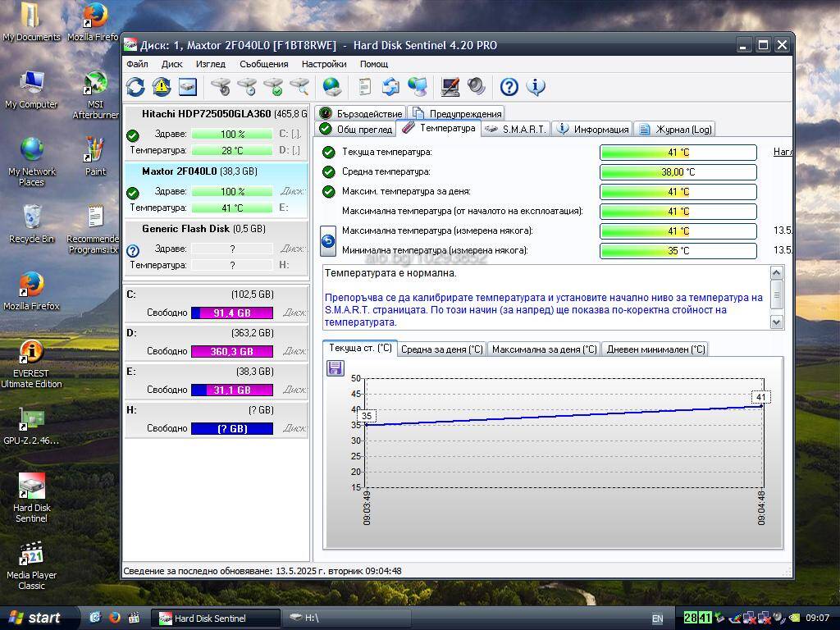
Task: Open My Computer desktop icon
Action: click(x=31, y=89)
